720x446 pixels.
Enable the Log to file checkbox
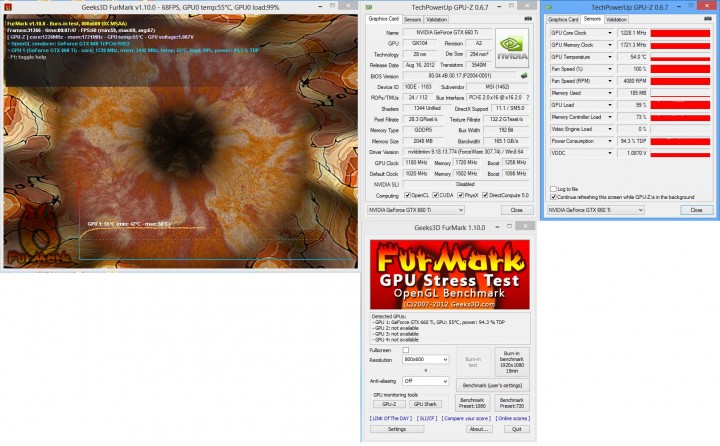tap(553, 189)
